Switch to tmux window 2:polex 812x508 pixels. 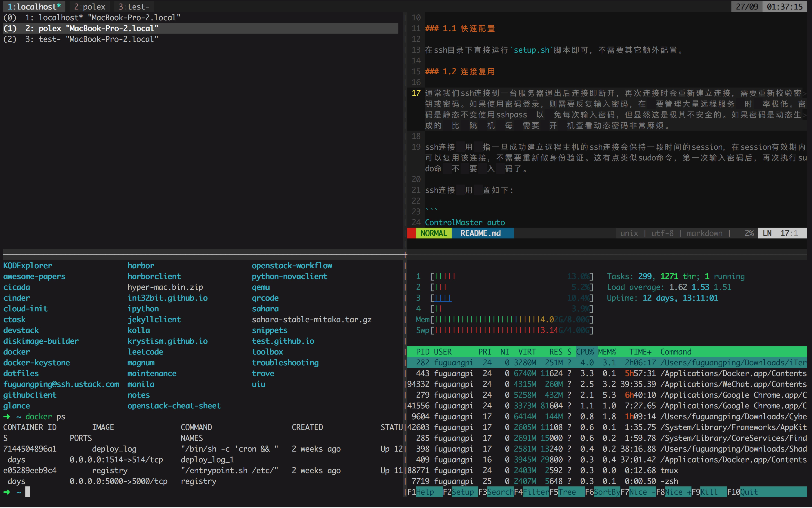click(x=89, y=6)
